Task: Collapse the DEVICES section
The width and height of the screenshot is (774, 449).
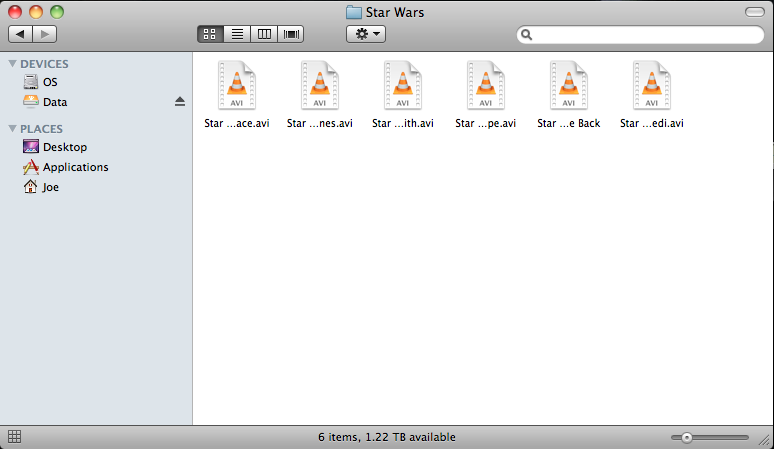Action: pyautogui.click(x=13, y=64)
